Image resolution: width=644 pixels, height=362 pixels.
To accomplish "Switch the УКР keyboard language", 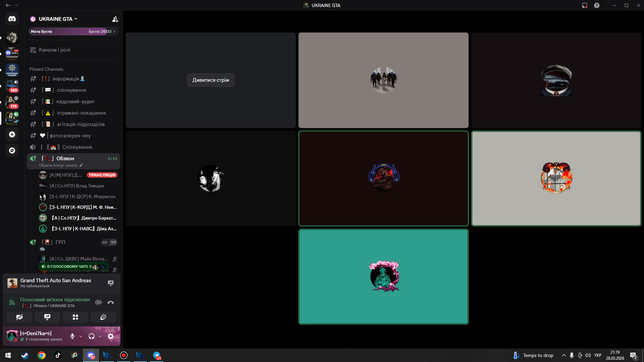I will tap(598, 355).
